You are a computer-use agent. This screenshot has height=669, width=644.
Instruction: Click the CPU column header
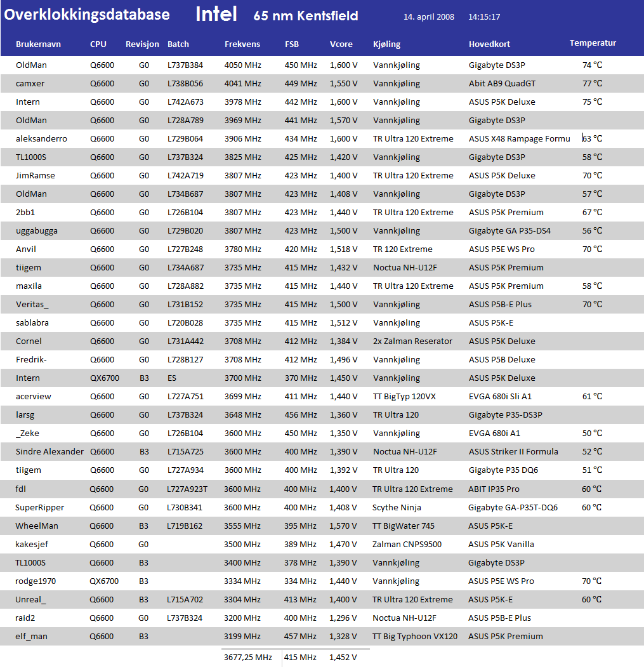point(98,44)
